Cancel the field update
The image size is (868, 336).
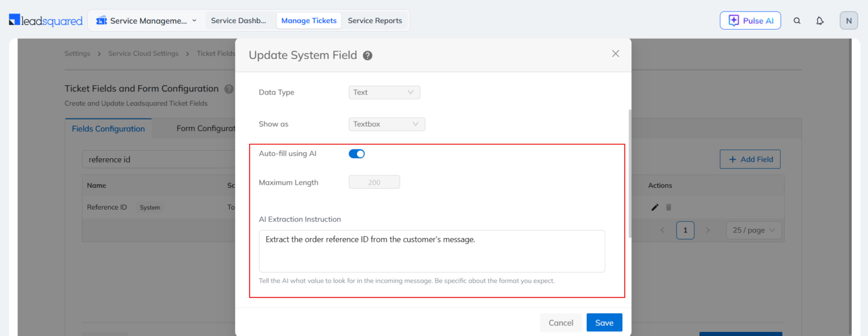point(561,323)
